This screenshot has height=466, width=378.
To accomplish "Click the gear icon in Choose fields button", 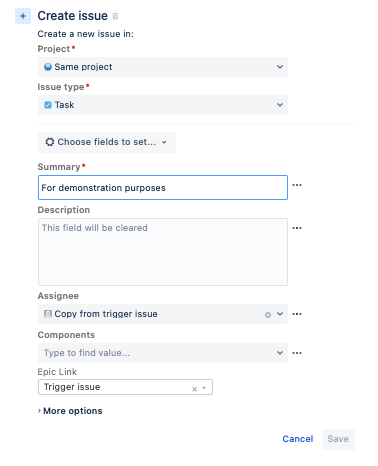I will [50, 142].
